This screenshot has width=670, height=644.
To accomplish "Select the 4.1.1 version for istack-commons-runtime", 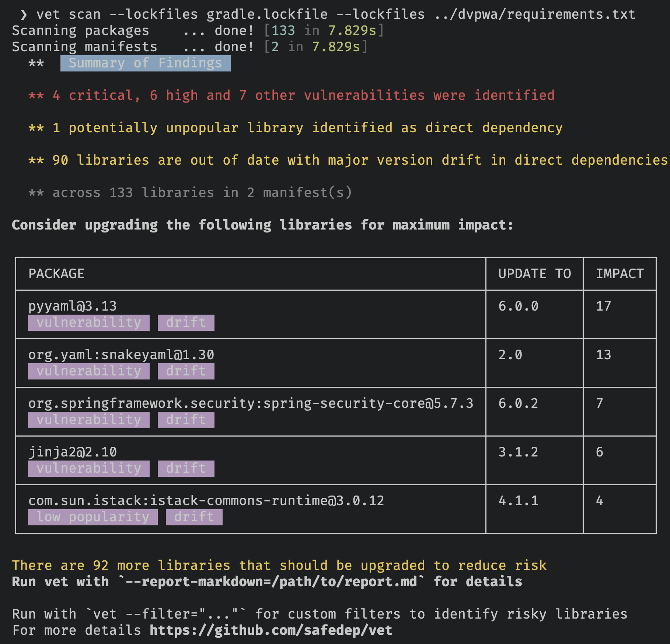I will pos(518,501).
